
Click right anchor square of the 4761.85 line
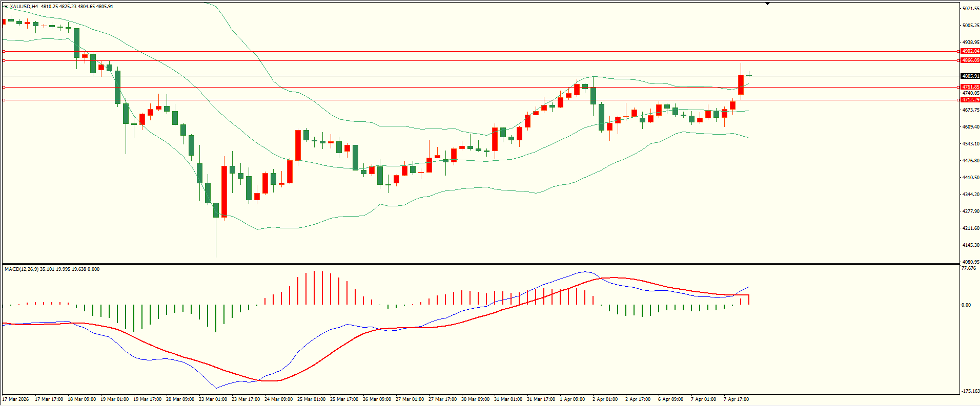(958, 87)
